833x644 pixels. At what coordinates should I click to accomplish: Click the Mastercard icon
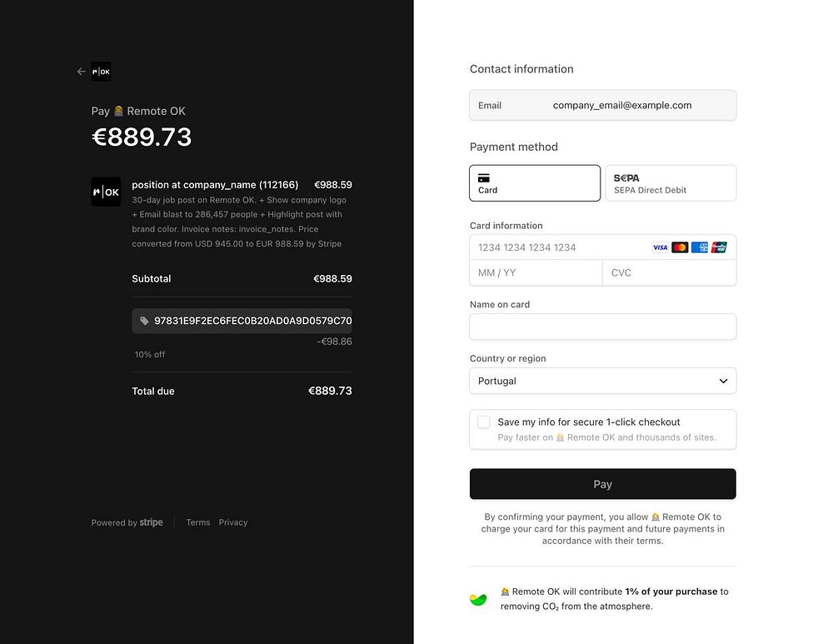[x=680, y=247]
